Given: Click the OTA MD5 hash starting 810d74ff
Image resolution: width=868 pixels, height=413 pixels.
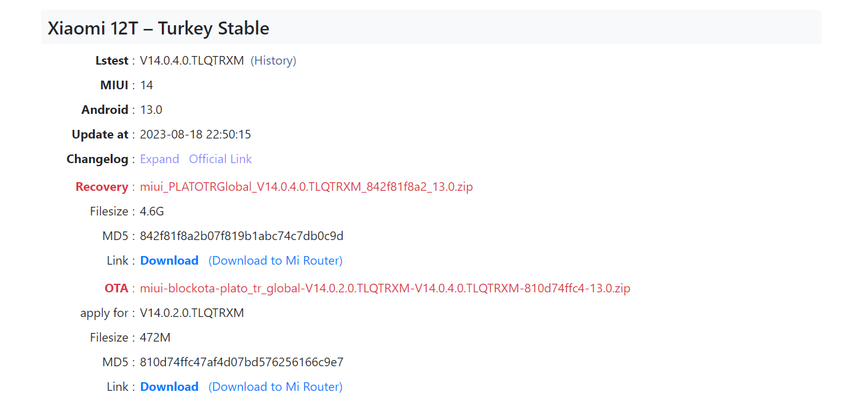Looking at the screenshot, I should point(242,362).
